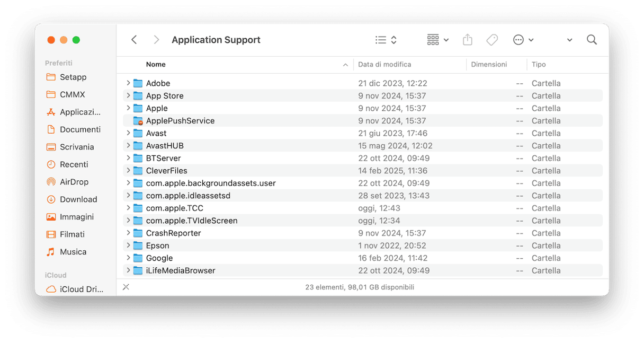The height and width of the screenshot is (342, 644).
Task: Go back with the left chevron button
Action: (x=134, y=40)
